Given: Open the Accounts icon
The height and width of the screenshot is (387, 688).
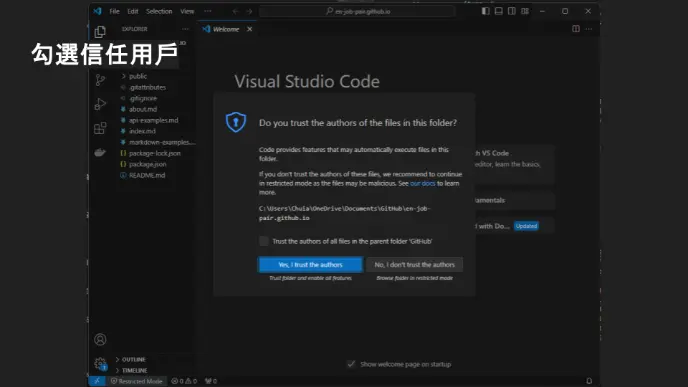Looking at the screenshot, I should pyautogui.click(x=100, y=339).
